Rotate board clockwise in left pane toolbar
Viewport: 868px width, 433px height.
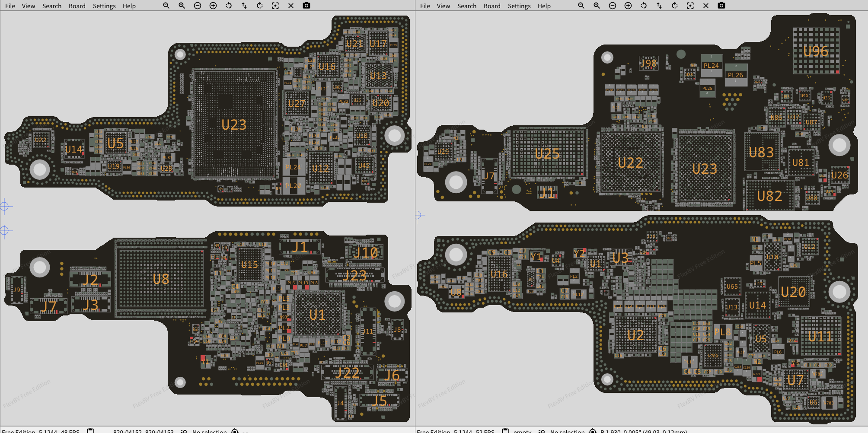[260, 6]
